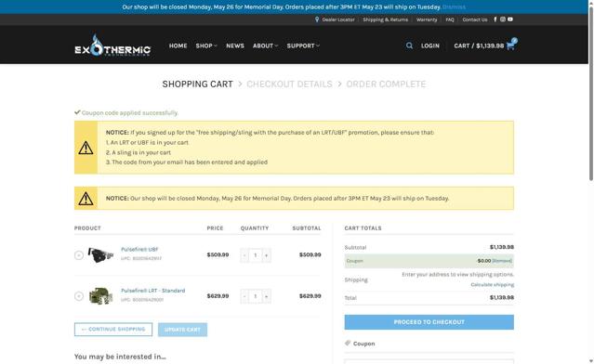Click the Exothermic Technologies logo
Viewport: 594px width, 364px height.
point(112,45)
